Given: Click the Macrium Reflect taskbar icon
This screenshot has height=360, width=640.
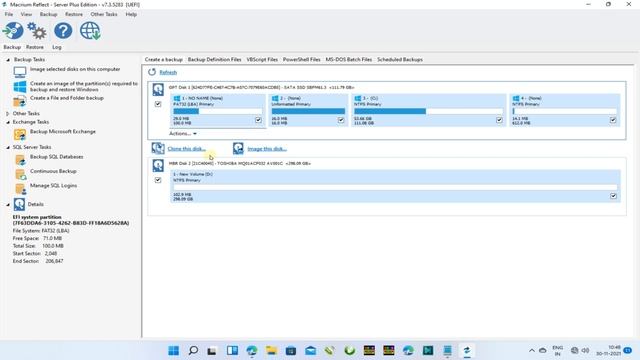Looking at the screenshot, I should tap(467, 350).
